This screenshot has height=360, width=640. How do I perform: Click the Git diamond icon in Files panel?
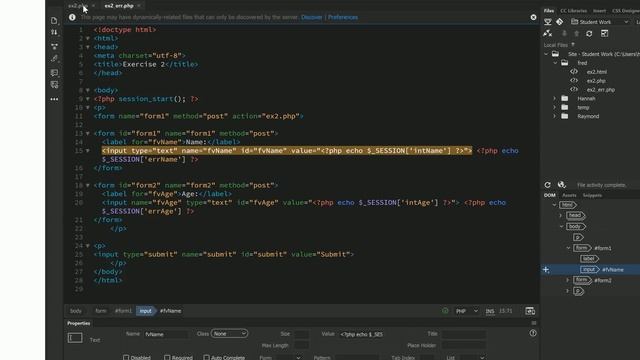pyautogui.click(x=560, y=22)
